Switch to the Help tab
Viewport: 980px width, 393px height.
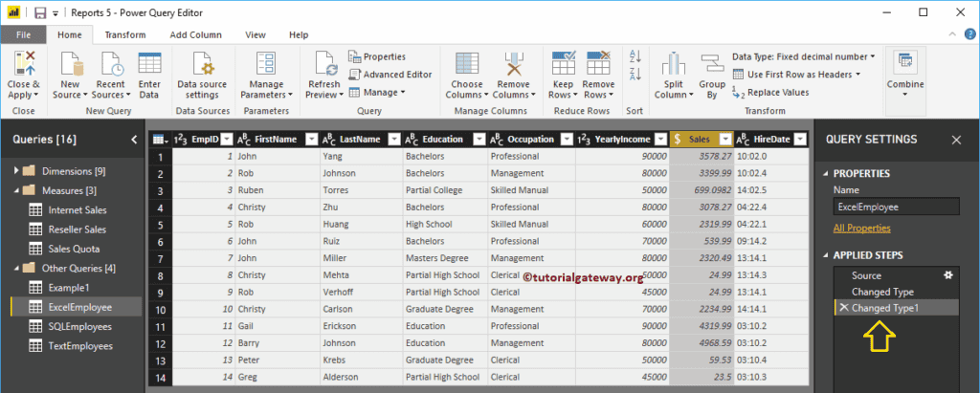[299, 35]
